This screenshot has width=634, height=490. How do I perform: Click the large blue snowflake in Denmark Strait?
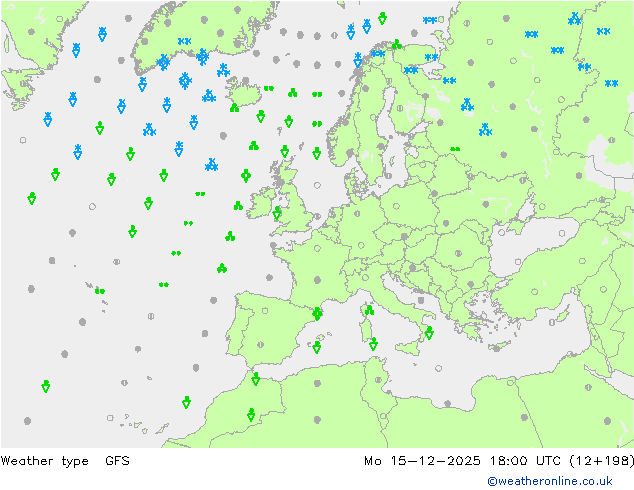pyautogui.click(x=185, y=80)
